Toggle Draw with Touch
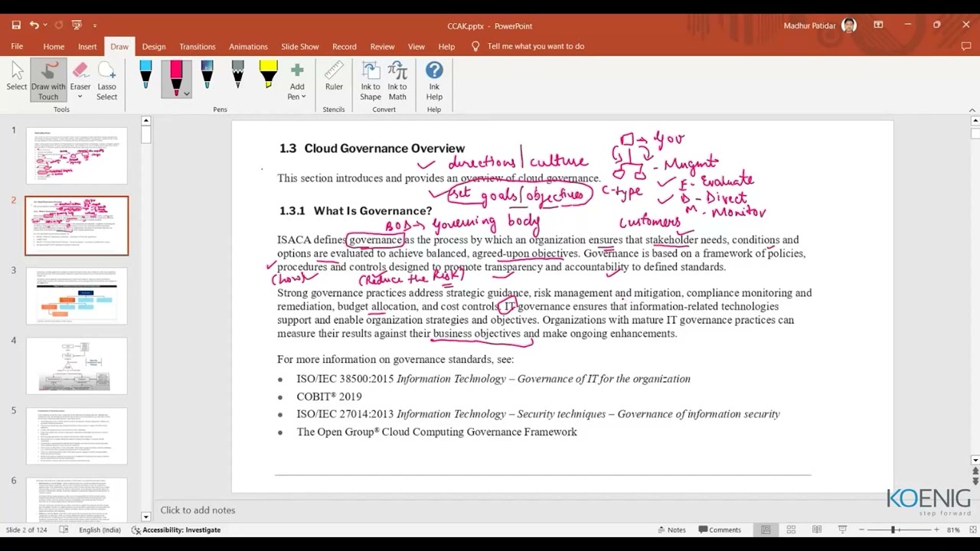Screen dimensions: 980x551 [x=48, y=80]
